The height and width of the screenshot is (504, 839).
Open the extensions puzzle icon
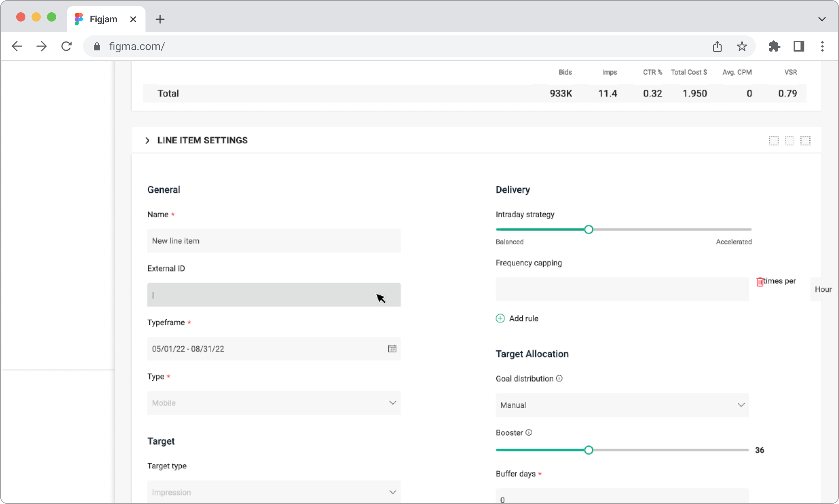click(774, 47)
